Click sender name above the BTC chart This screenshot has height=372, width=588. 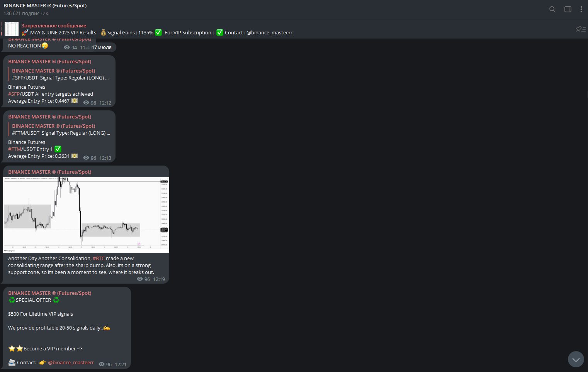[x=50, y=172]
